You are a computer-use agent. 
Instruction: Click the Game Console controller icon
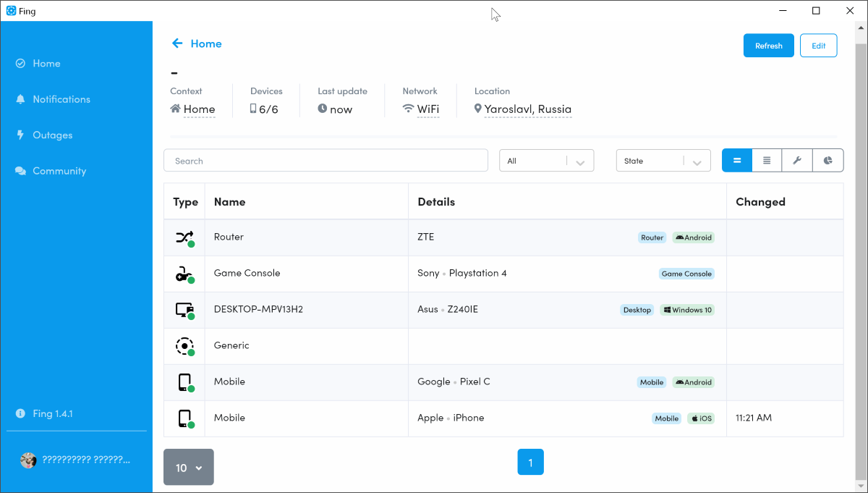(x=185, y=274)
